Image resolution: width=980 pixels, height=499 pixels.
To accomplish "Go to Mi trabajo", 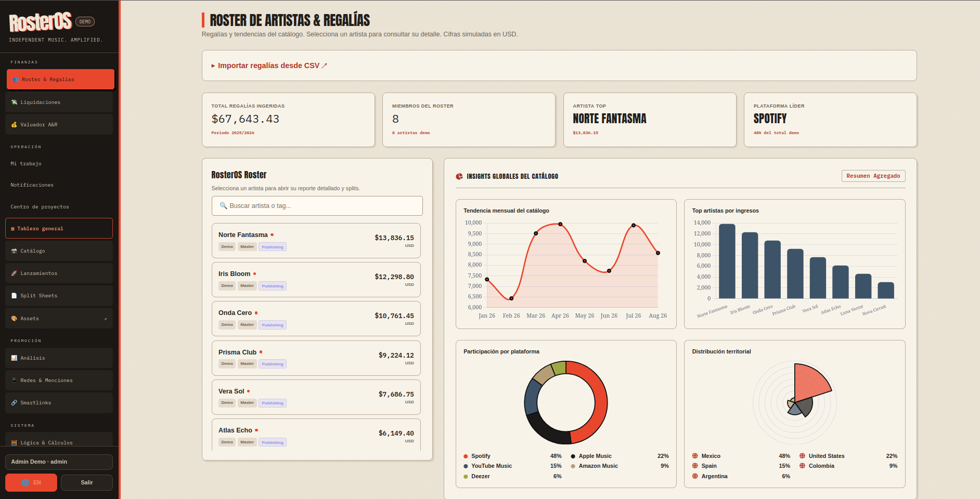I will click(x=59, y=164).
